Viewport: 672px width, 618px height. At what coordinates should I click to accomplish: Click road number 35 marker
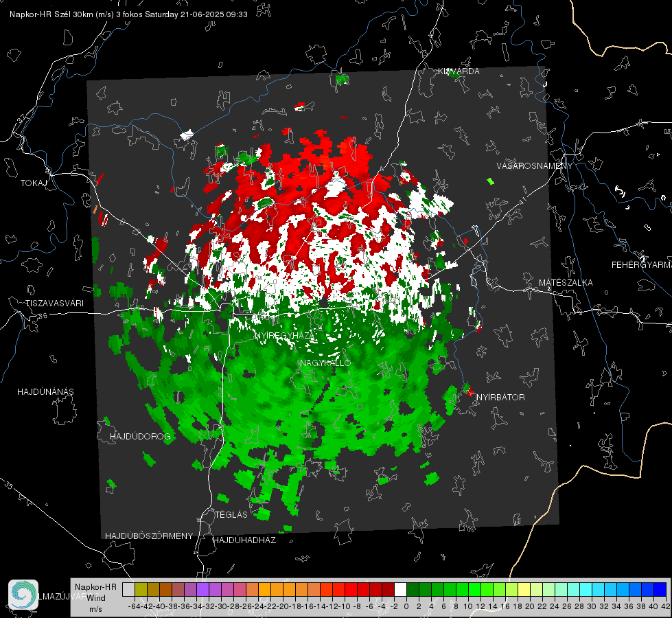[x=8, y=485]
